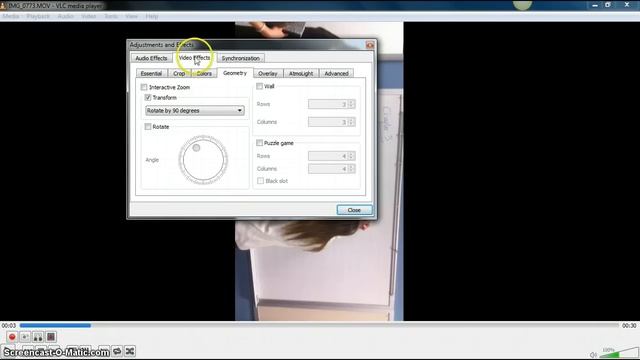The image size is (640, 360).
Task: Toggle the shuffle/random button
Action: [x=130, y=351]
